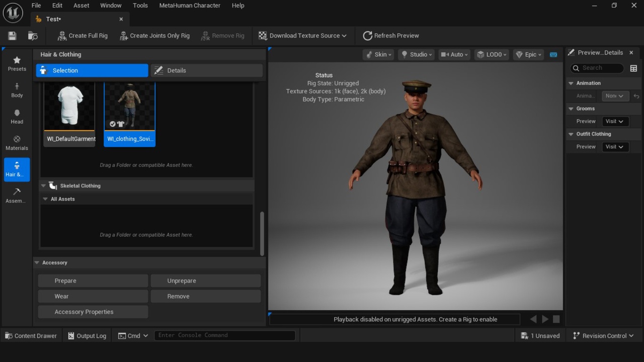
Task: Click the reverse play playback button
Action: click(x=533, y=319)
